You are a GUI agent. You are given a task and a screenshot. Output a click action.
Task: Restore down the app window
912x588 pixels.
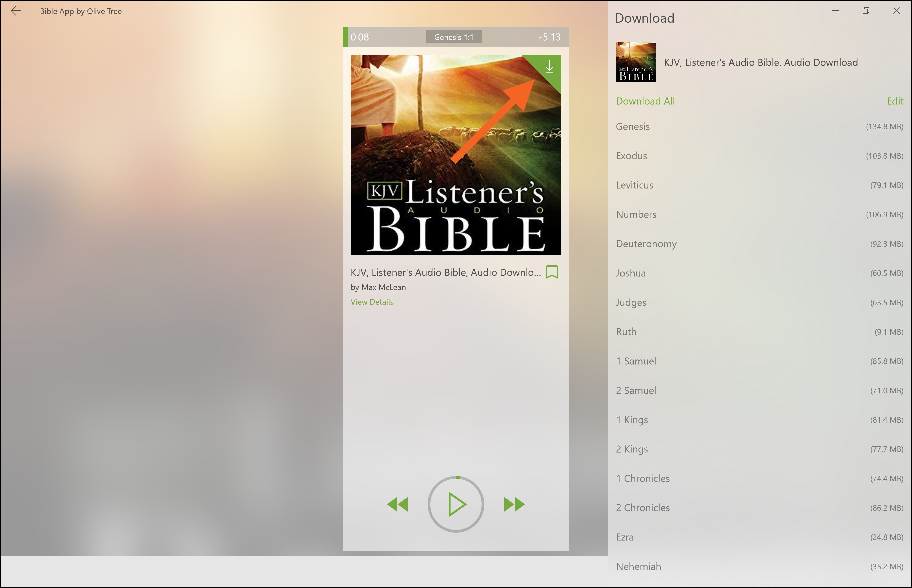tap(865, 11)
